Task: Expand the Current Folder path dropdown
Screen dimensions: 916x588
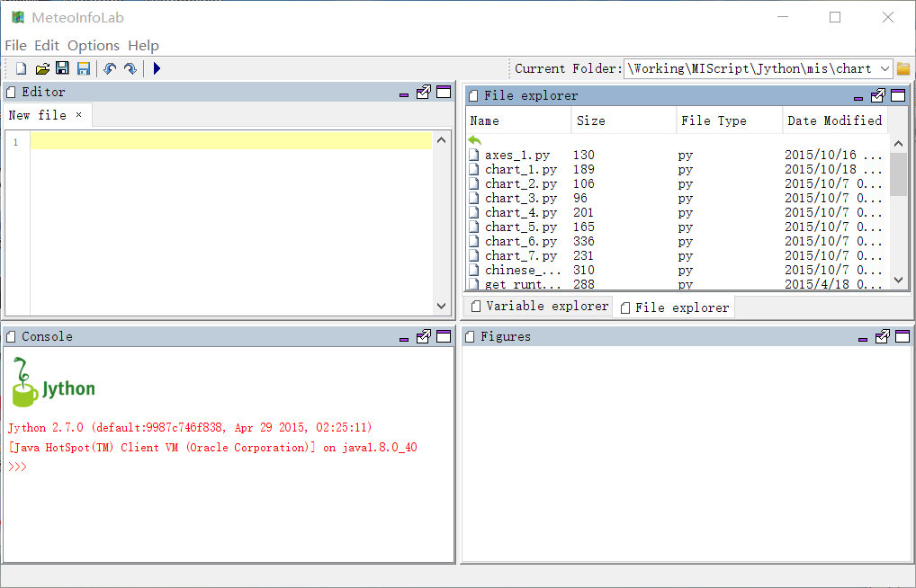Action: [x=883, y=68]
